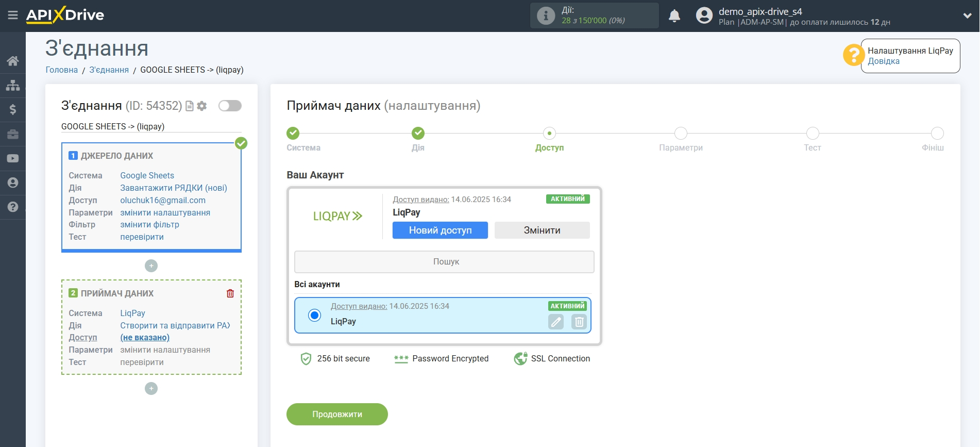Open the profile sidebar icon
Screen dimensions: 980x447
[13, 183]
